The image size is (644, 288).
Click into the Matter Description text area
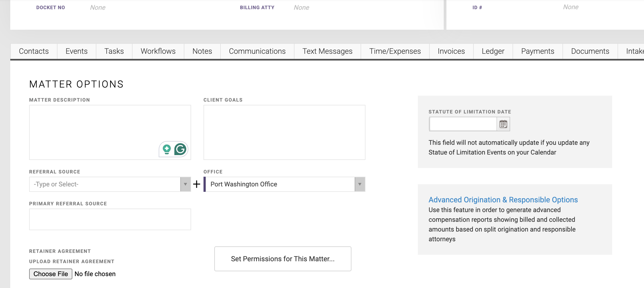coord(110,132)
